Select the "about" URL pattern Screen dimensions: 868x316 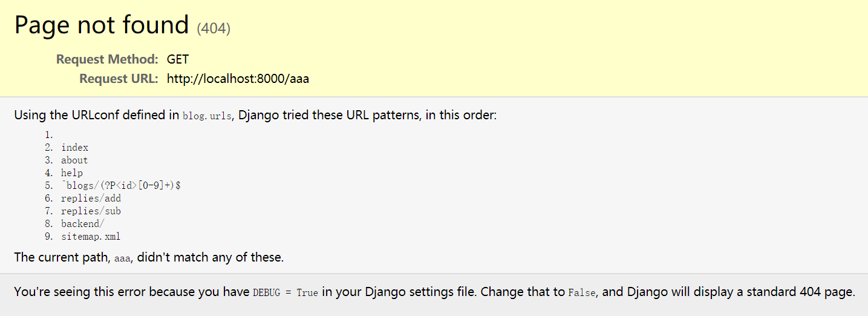coord(74,160)
